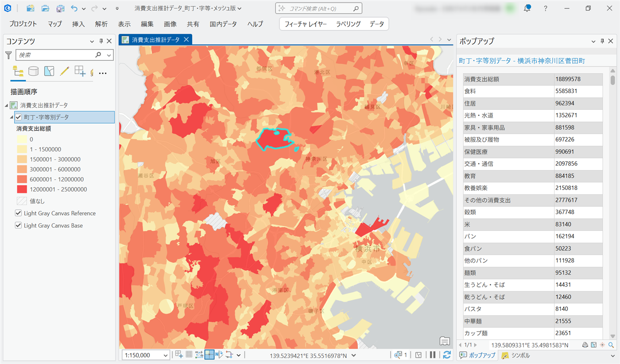Screen dimensions: 620x364
Task: Switch to List By Data Source view
Action: pos(33,71)
